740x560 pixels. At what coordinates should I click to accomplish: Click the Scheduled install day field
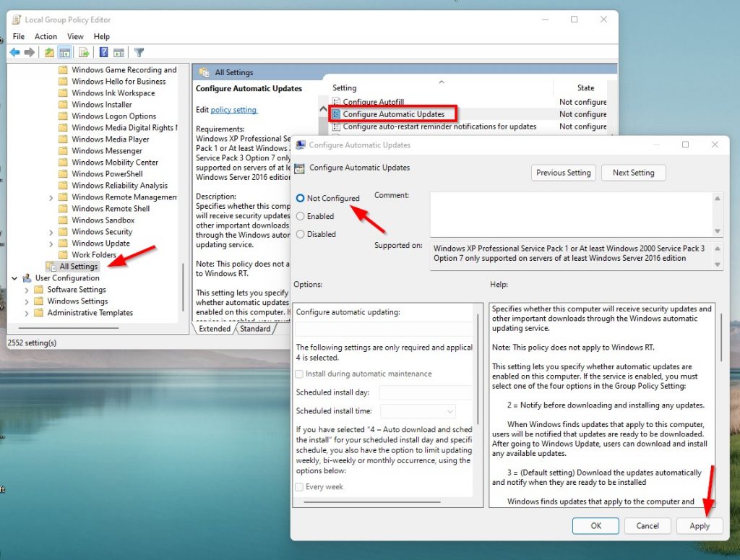426,392
